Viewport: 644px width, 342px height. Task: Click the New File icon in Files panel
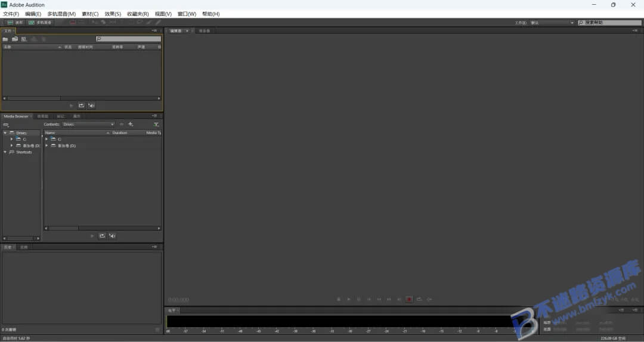coord(24,39)
